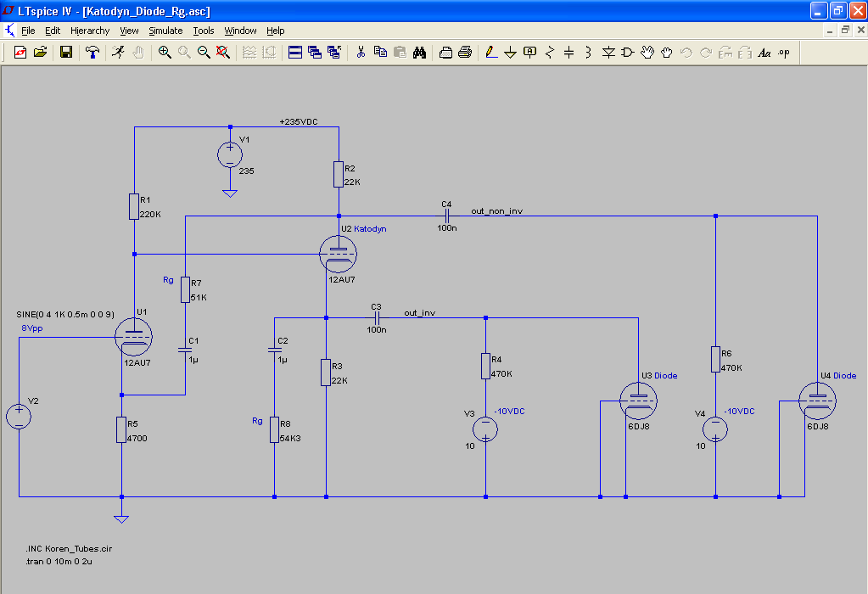Click the .tran 0 10m 0 2u directive
868x594 pixels.
59,562
